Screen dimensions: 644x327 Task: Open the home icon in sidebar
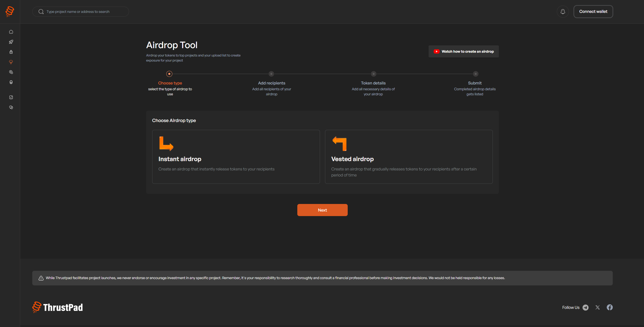11,32
